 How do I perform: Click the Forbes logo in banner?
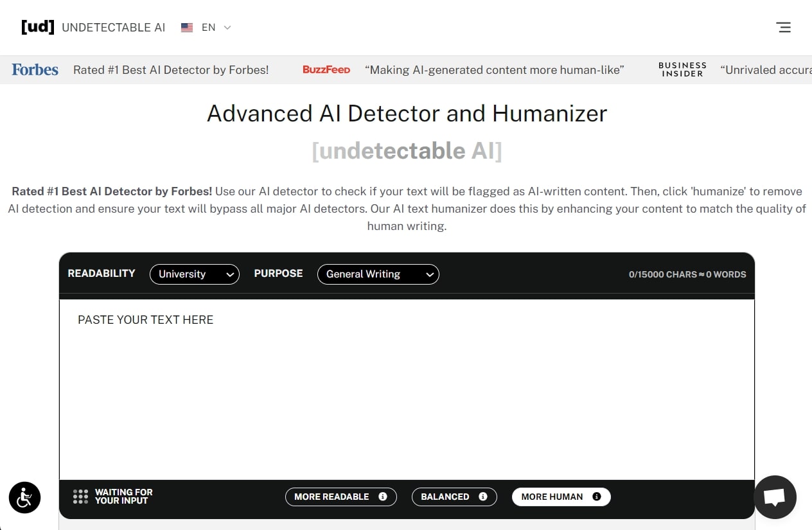click(x=35, y=70)
